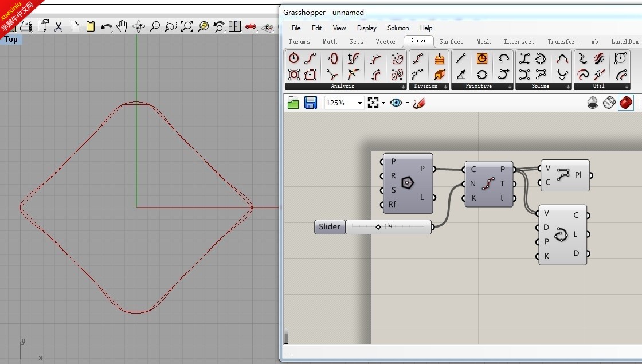The height and width of the screenshot is (364, 642).
Task: Select the Zoom Dynamic magnifier in Rhino
Action: [x=155, y=26]
